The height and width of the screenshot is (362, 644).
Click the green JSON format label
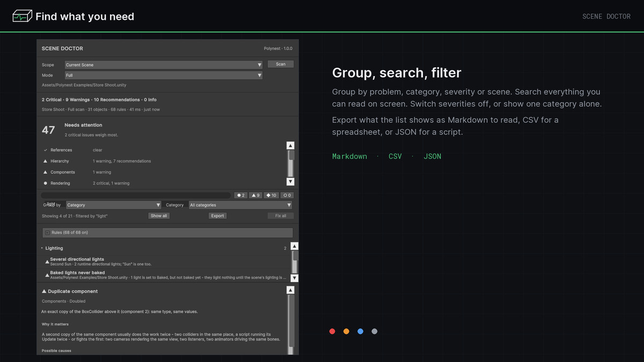pos(432,157)
